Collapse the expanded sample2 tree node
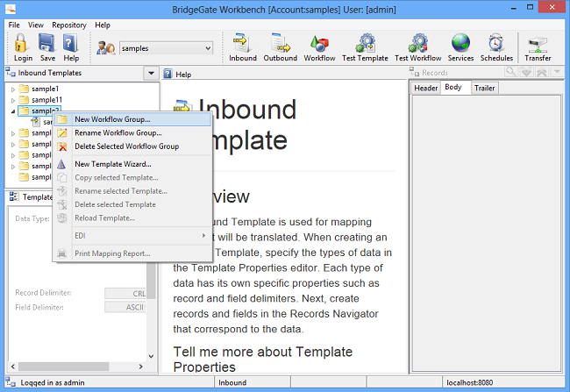The image size is (570, 392). 13,111
